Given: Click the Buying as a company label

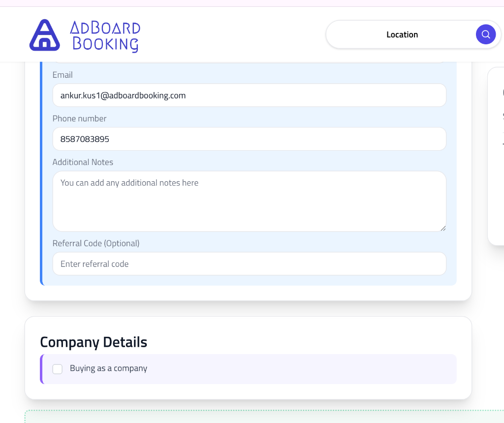Looking at the screenshot, I should [109, 368].
